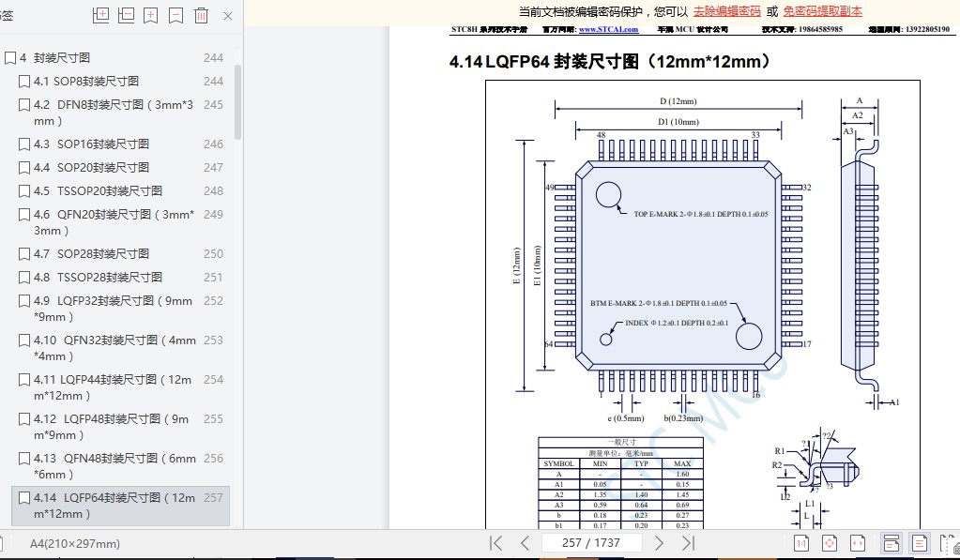960x560 pixels.
Task: Click bookmark icon beside 4.14 LQFP64
Action: tap(23, 498)
